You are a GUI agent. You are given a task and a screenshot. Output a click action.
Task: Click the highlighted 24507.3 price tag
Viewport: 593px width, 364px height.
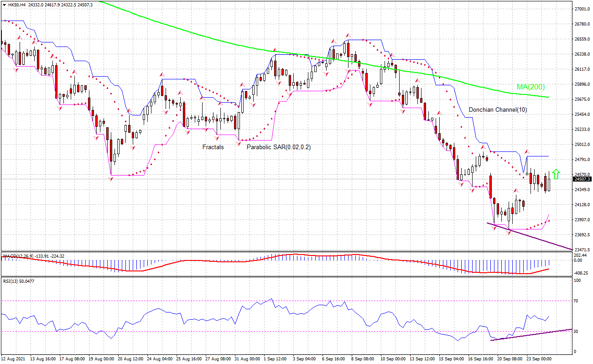[x=581, y=180]
